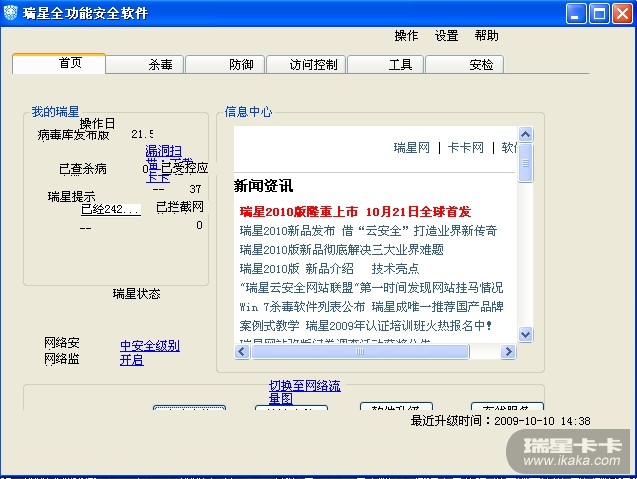Click the 中安全级别 link
Image resolution: width=637 pixels, height=479 pixels.
[x=150, y=346]
